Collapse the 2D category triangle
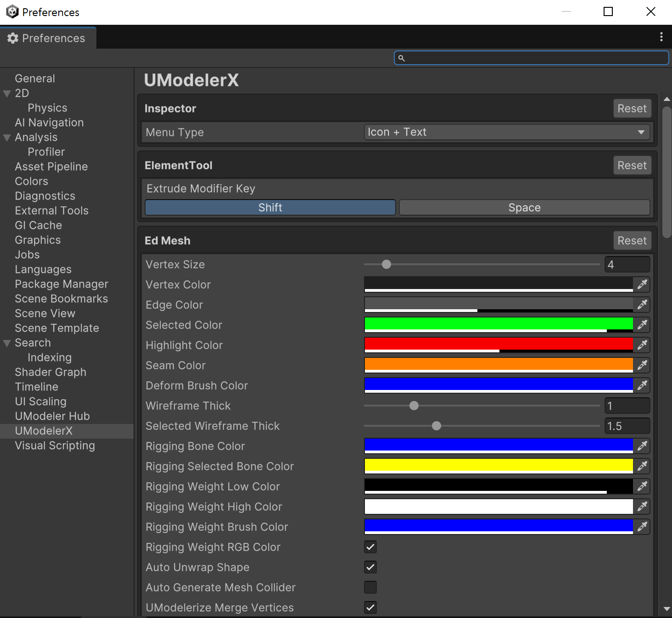This screenshot has height=618, width=672. 7,94
